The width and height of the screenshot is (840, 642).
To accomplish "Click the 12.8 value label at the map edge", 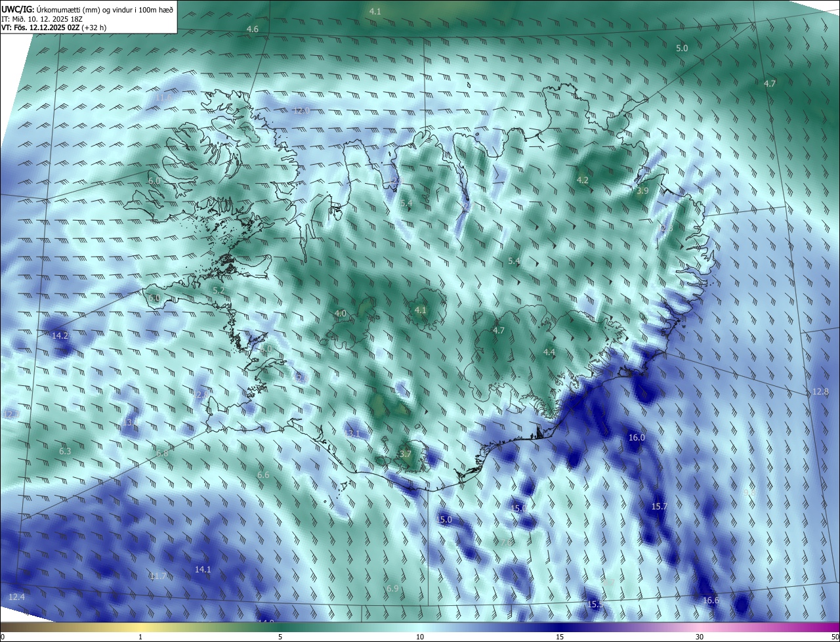I will (821, 391).
